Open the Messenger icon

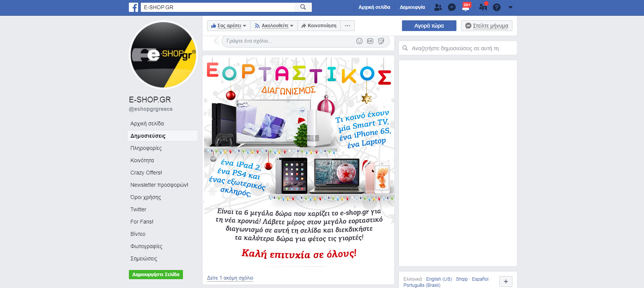[x=452, y=7]
